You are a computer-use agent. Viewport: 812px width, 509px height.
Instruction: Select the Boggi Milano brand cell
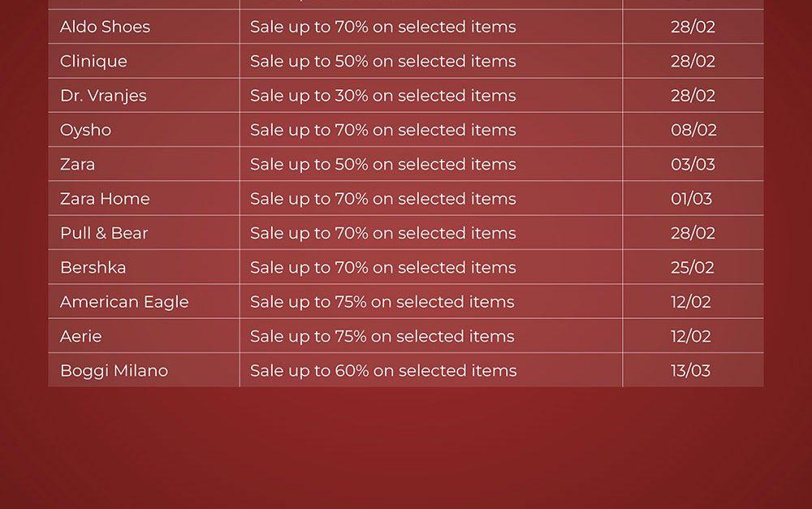point(114,371)
